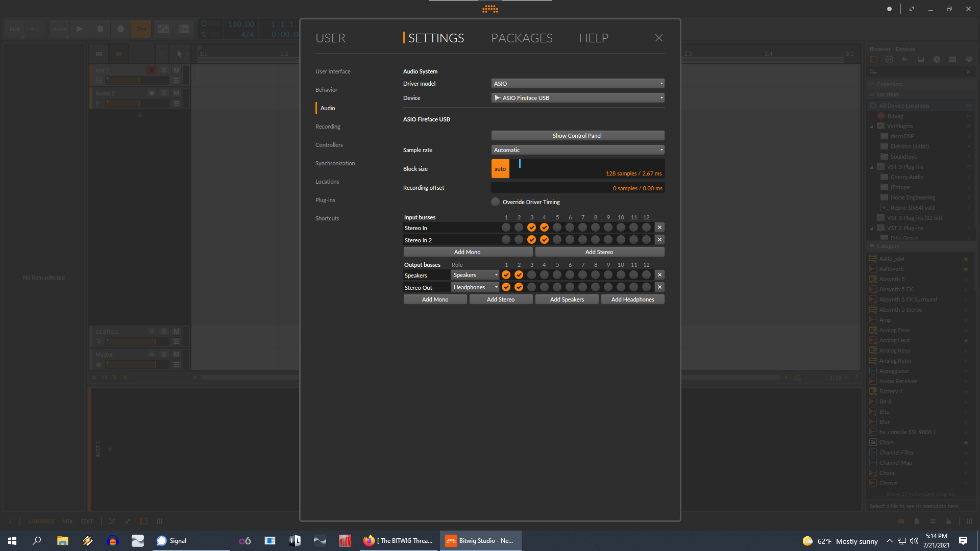Remove the Stereo Out output bus
This screenshot has width=980, height=551.
coord(659,287)
